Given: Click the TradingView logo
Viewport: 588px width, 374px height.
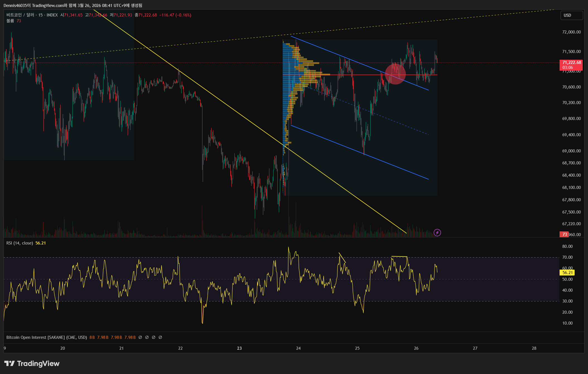Looking at the screenshot, I should coord(32,363).
